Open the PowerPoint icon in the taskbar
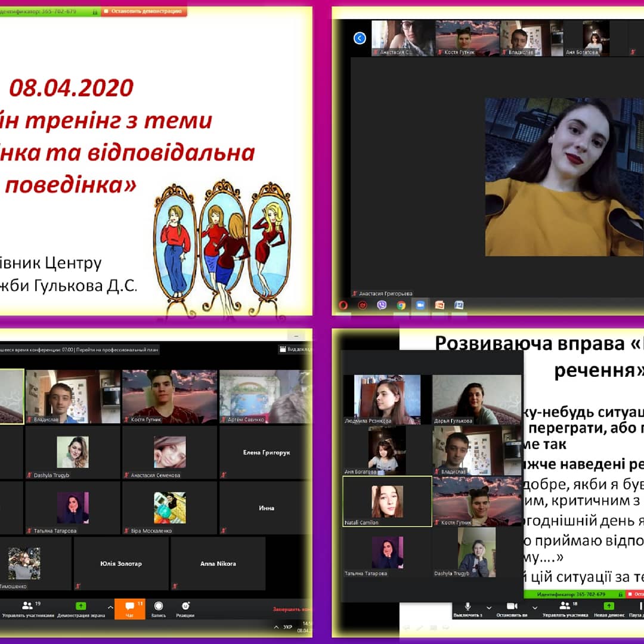Image resolution: width=644 pixels, height=644 pixels. tap(439, 305)
